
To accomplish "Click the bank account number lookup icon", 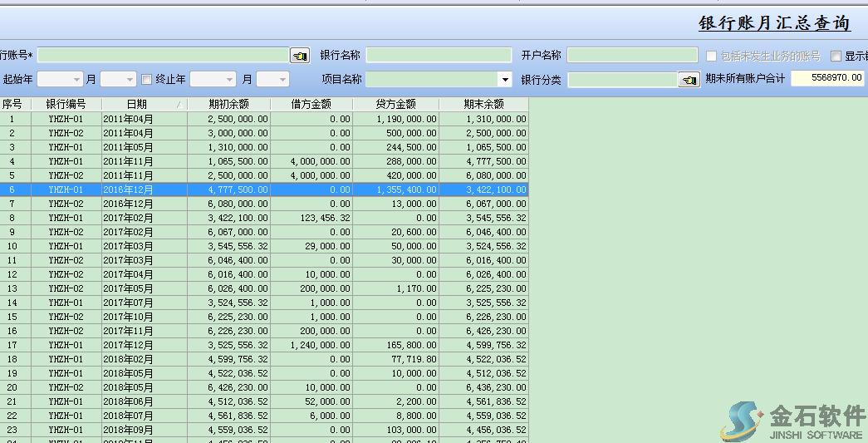I will point(299,56).
